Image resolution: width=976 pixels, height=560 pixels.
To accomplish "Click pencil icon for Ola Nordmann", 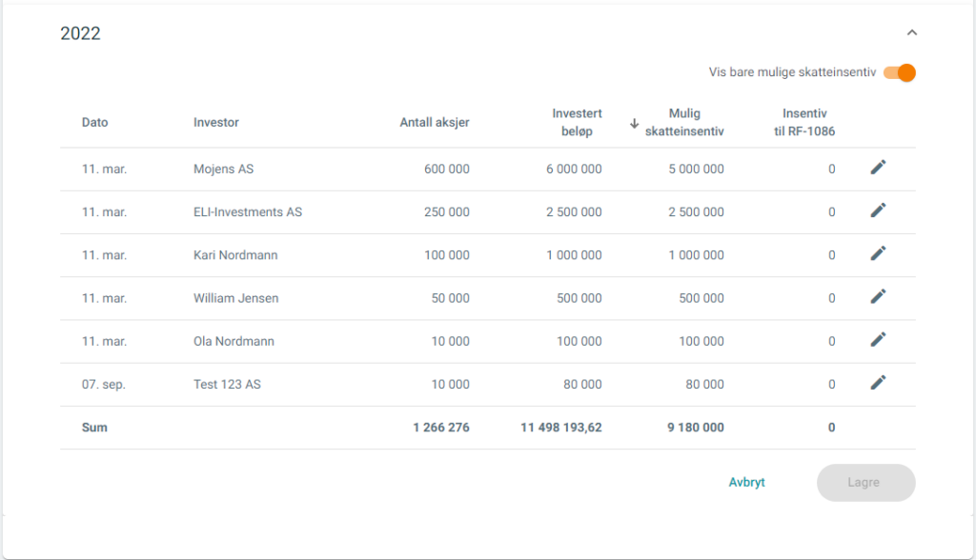I will [878, 339].
